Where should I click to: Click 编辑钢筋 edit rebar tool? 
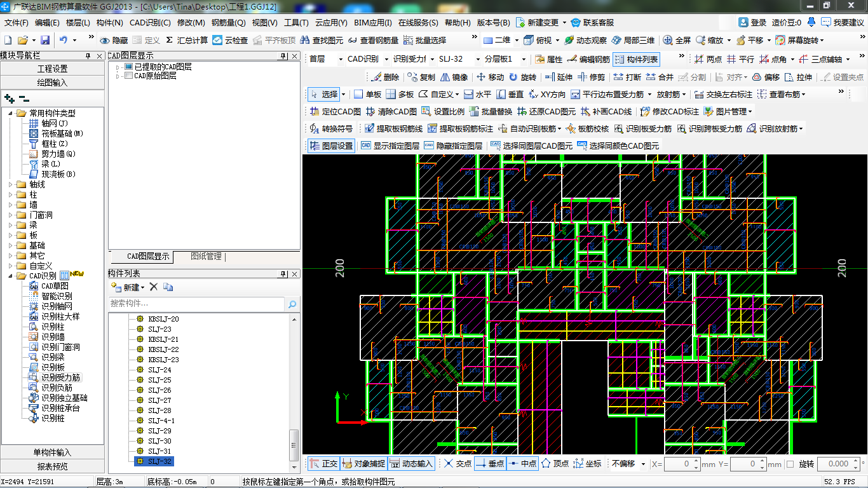(x=589, y=59)
